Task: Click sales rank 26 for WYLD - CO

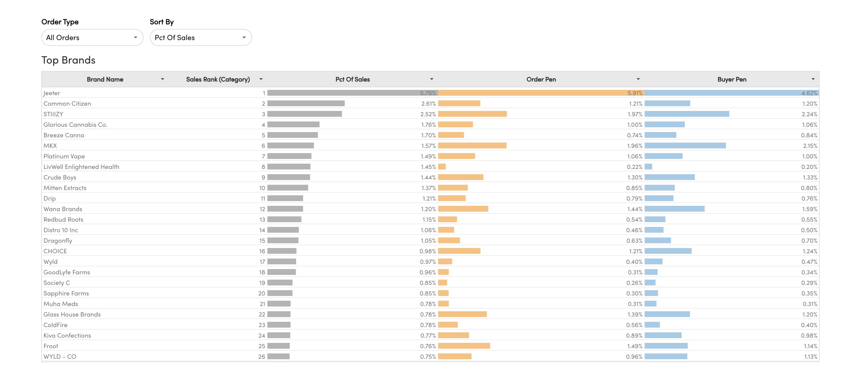Action: 262,356
